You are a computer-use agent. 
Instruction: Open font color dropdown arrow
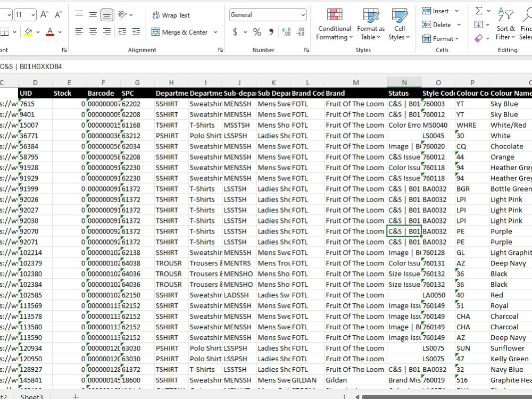[60, 32]
